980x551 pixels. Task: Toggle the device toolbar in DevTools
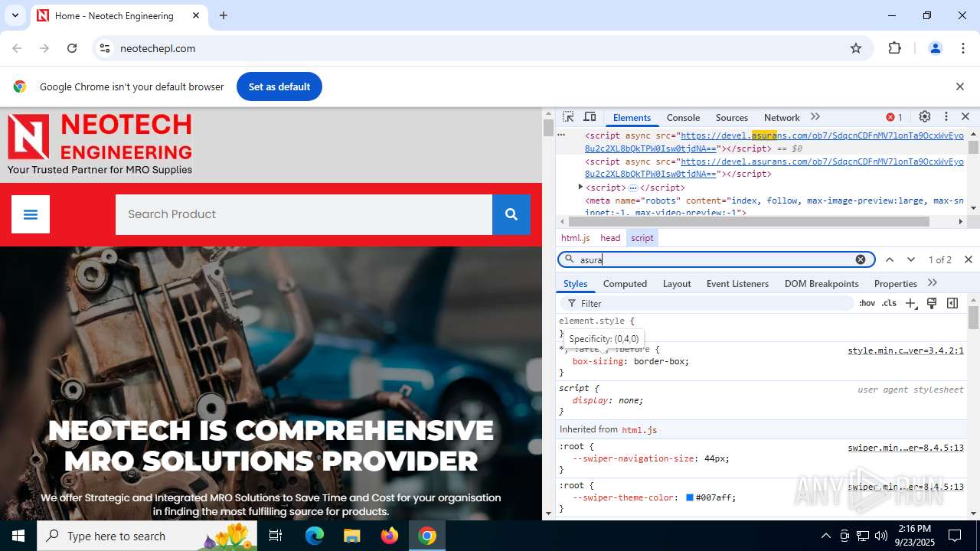click(590, 117)
